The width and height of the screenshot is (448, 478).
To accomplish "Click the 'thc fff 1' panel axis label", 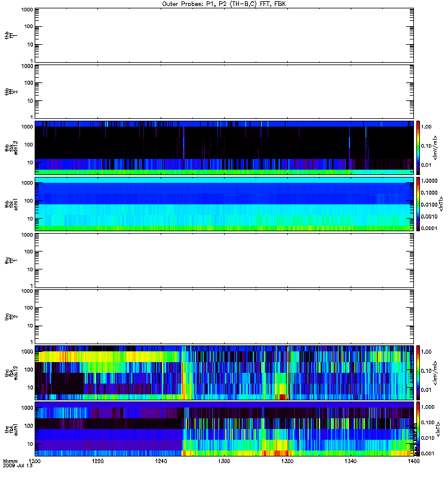I will (x=11, y=261).
